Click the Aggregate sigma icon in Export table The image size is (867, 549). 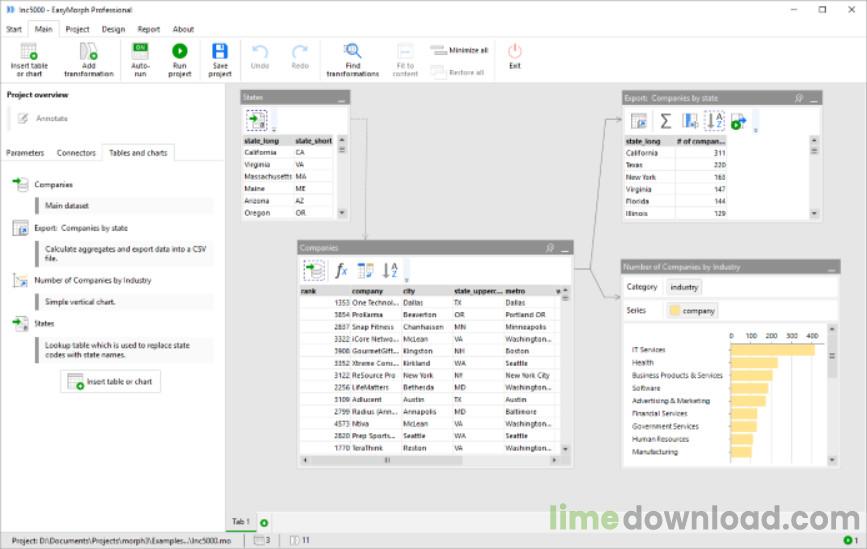(665, 121)
